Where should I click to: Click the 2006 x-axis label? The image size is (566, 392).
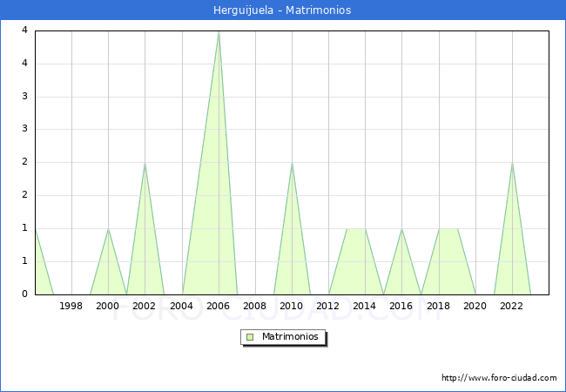click(219, 306)
